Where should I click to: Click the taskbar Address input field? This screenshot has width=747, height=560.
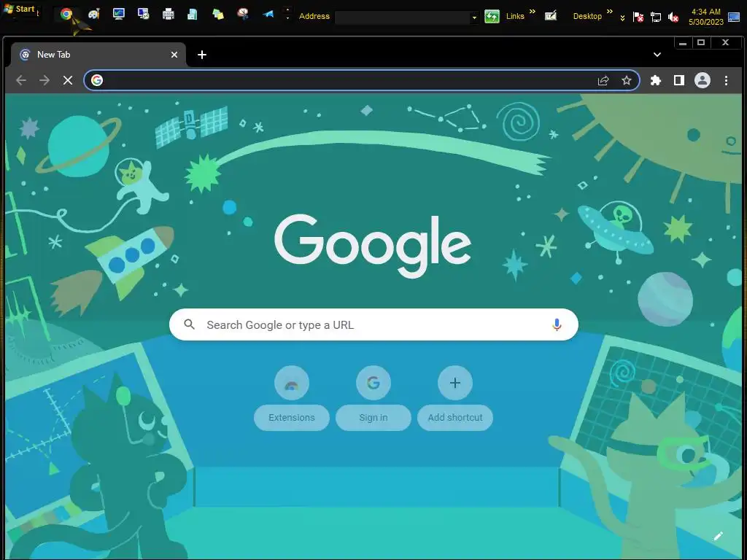pyautogui.click(x=403, y=17)
